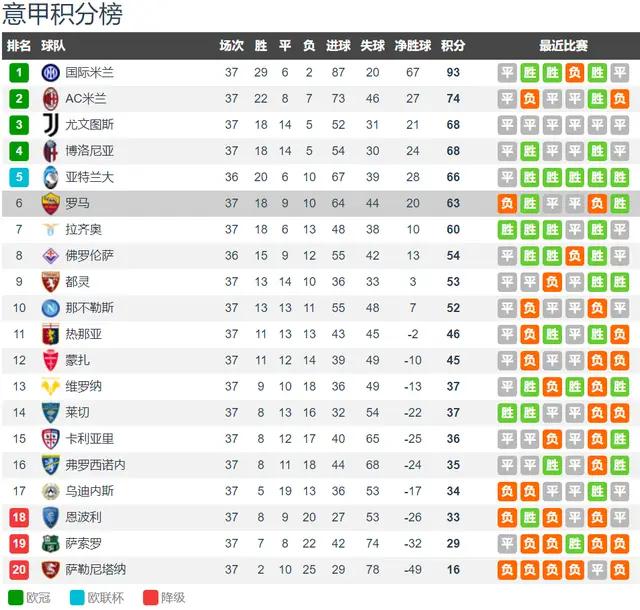Click the 乌迪内斯 team name

pyautogui.click(x=89, y=491)
